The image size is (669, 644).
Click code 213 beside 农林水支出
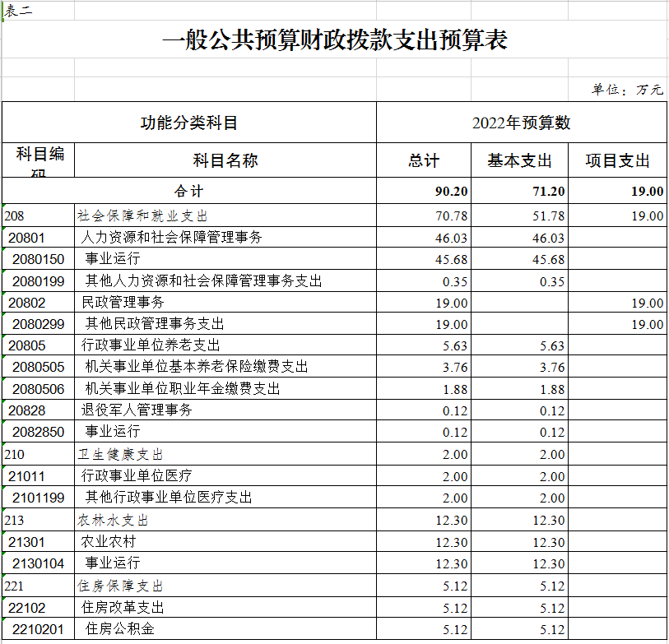tap(14, 521)
